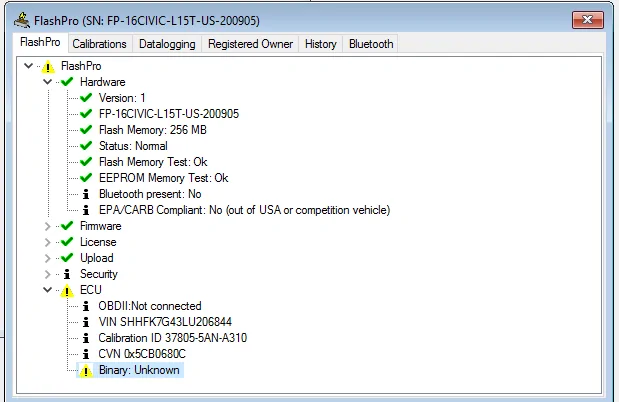The height and width of the screenshot is (402, 619).
Task: Collapse the FlashPro root node
Action: pyautogui.click(x=28, y=66)
